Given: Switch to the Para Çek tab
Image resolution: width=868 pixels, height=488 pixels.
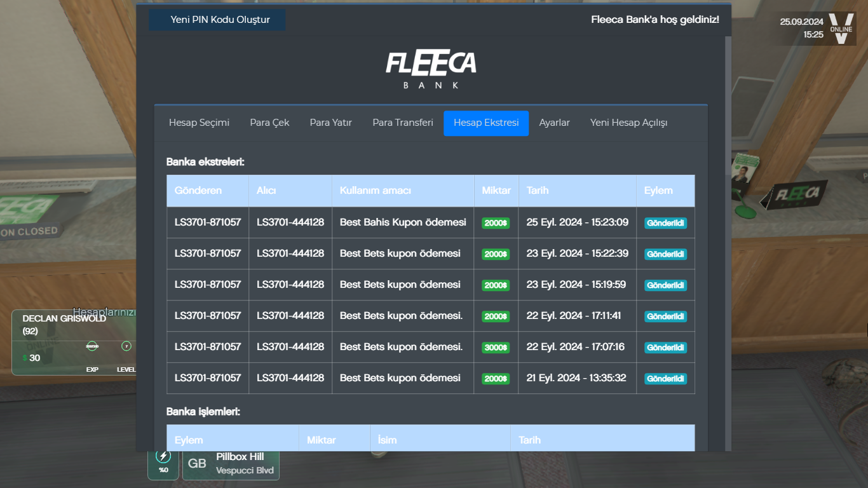Looking at the screenshot, I should tap(269, 123).
